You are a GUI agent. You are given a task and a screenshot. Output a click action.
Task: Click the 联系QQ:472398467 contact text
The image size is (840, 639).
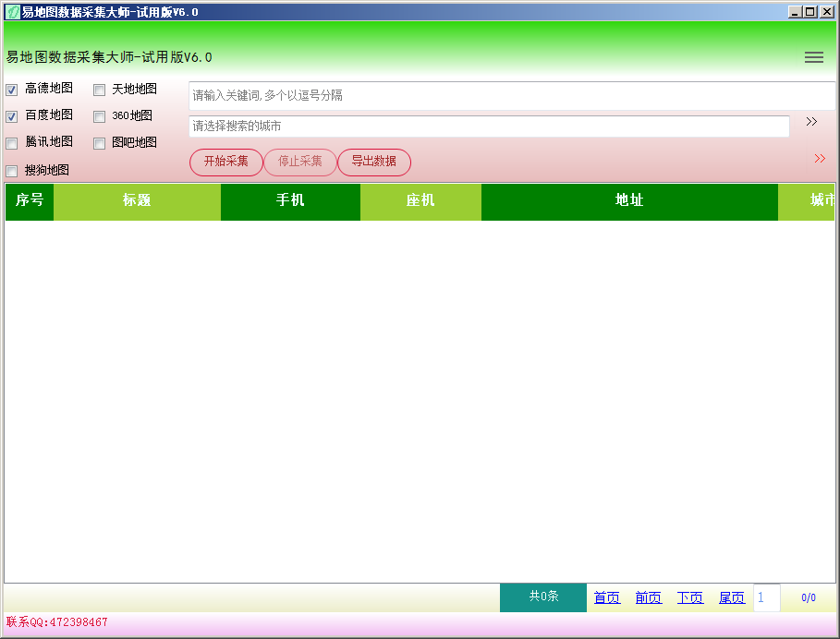(56, 621)
